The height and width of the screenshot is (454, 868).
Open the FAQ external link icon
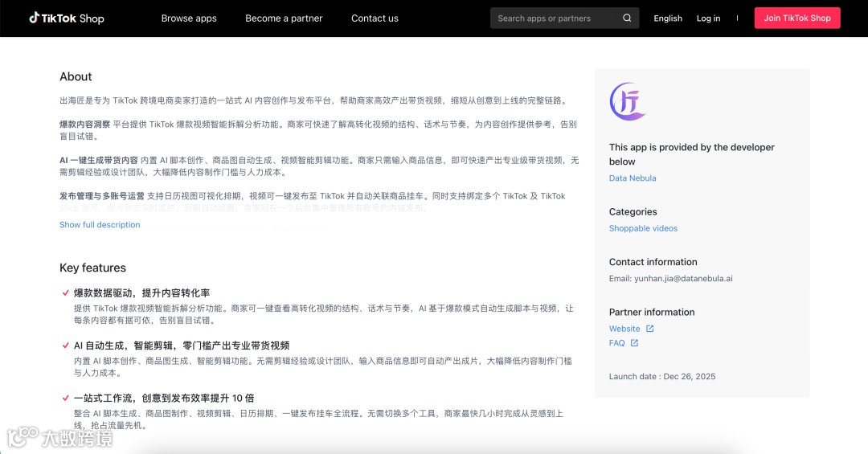pos(634,343)
